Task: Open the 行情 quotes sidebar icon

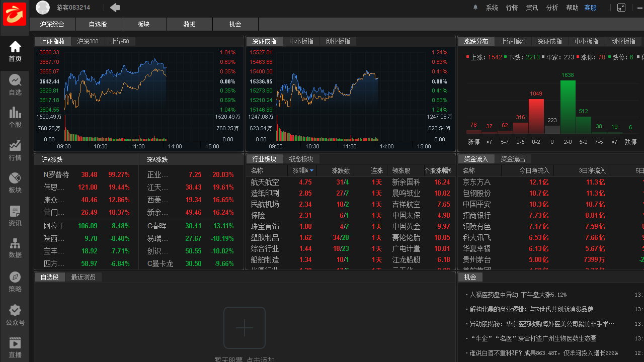Action: click(15, 150)
